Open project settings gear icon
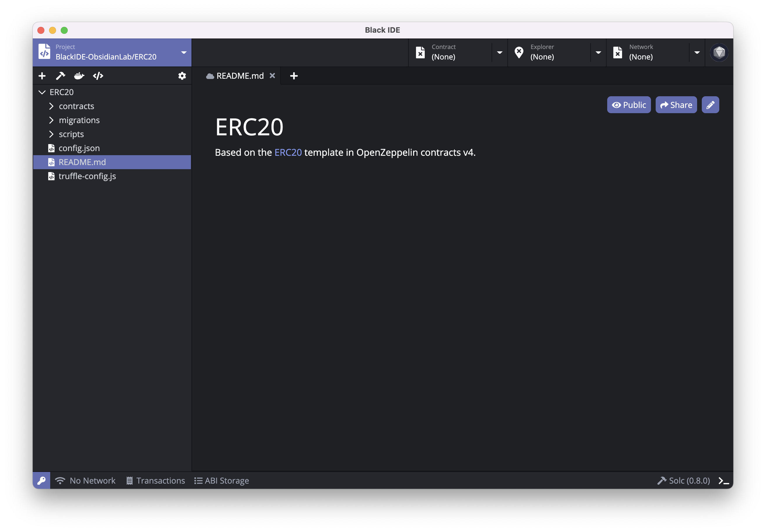The image size is (766, 532). click(x=182, y=76)
